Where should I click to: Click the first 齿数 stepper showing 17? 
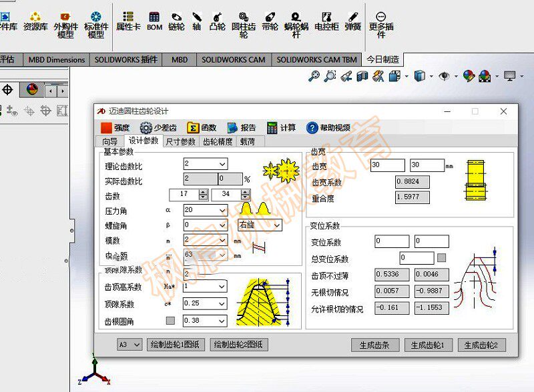(x=189, y=194)
